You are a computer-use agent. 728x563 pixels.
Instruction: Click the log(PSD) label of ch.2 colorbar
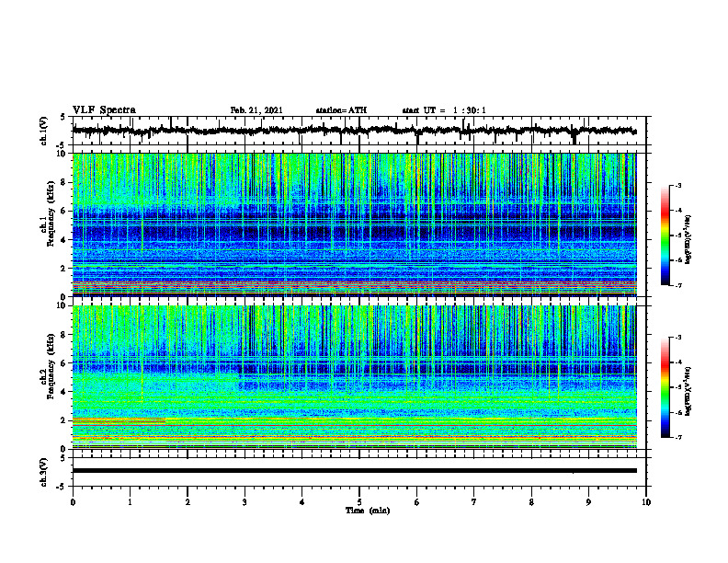(688, 391)
